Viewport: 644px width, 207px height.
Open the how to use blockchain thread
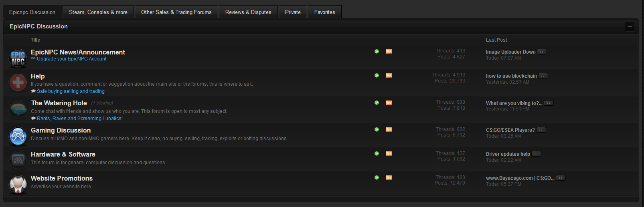click(511, 76)
